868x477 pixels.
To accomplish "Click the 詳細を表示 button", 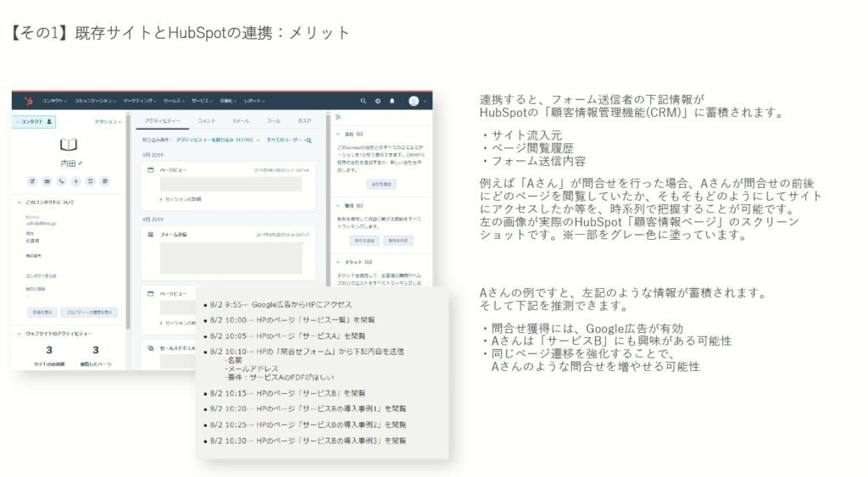I will (x=42, y=312).
